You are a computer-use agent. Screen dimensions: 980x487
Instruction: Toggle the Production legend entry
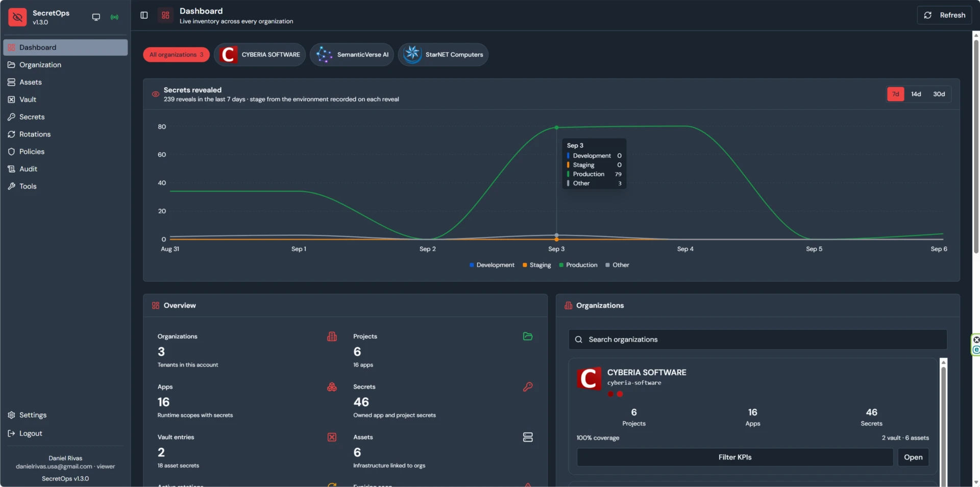point(578,265)
